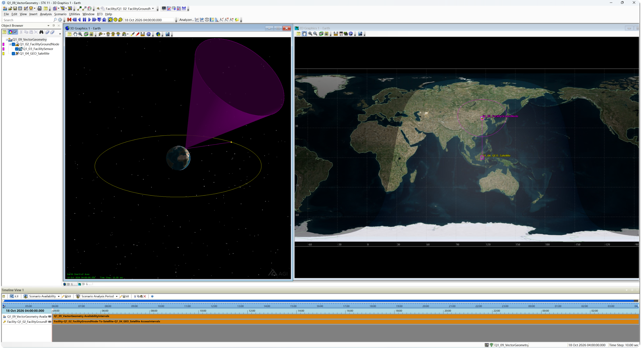644x348 pixels.
Task: Click the help question icon in Timeline toolbar
Action: point(152,296)
